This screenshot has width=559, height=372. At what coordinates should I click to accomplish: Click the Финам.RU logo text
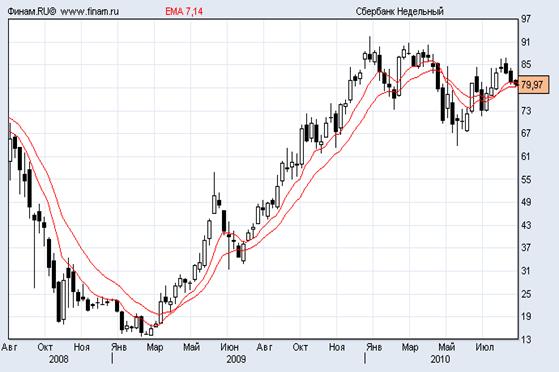32,11
